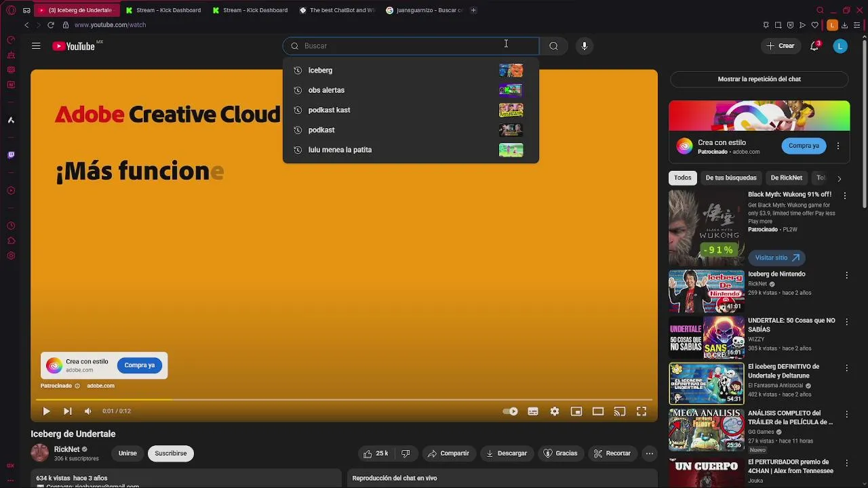Select De tus búsquedas filter chip
Image resolution: width=868 pixels, height=488 pixels.
click(731, 178)
